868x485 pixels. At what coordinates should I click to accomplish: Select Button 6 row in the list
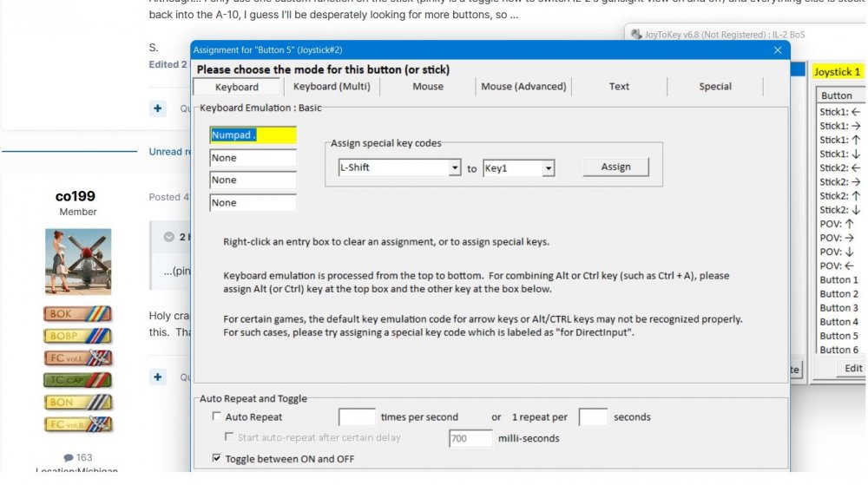[839, 350]
